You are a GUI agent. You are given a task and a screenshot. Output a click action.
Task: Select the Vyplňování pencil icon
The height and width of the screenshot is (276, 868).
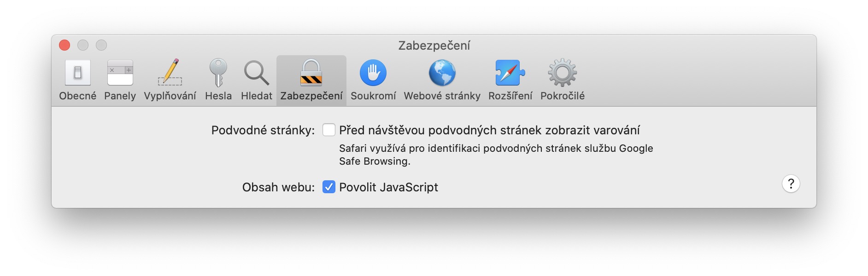[170, 73]
